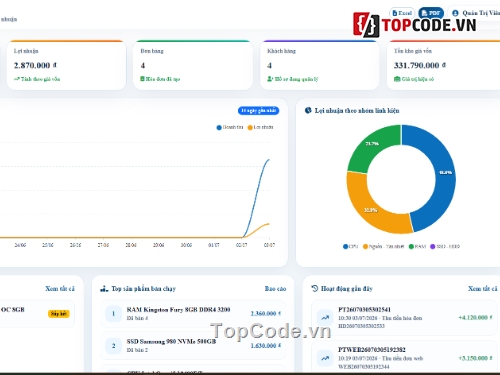
Task: Click the trend icon of receipt PT26070305302541
Action: pyautogui.click(x=325, y=318)
